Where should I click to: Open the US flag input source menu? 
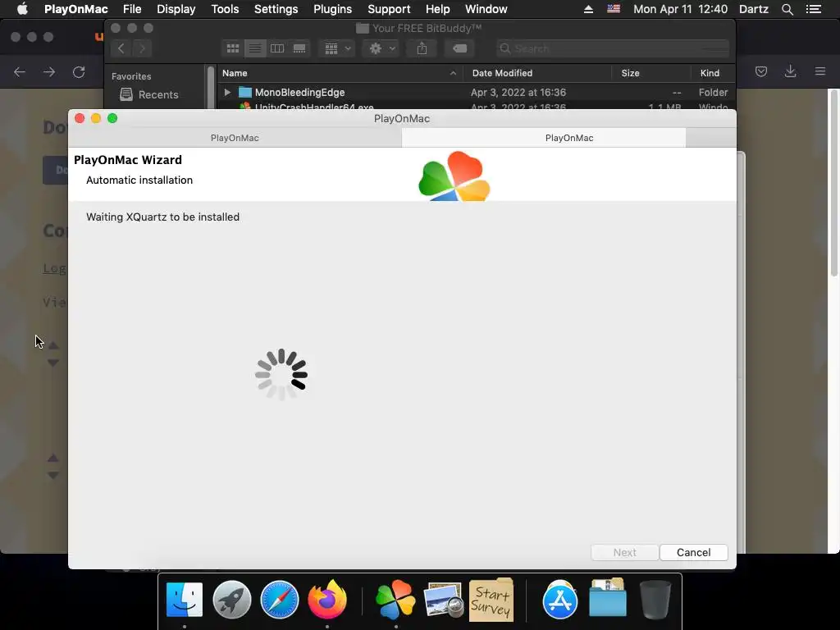coord(614,9)
